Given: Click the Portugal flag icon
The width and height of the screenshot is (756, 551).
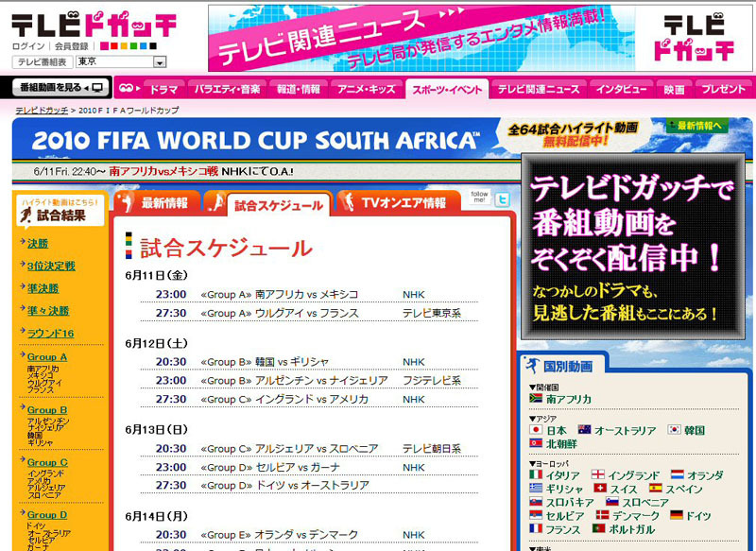Looking at the screenshot, I should (599, 529).
